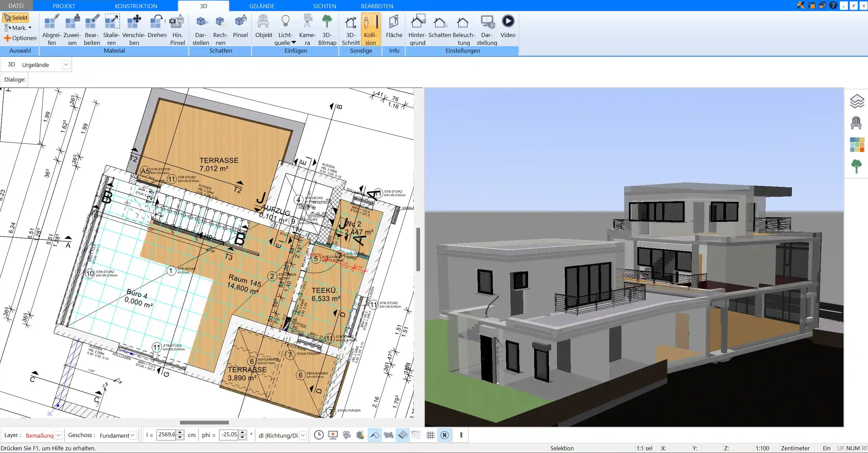The width and height of the screenshot is (868, 453).
Task: Toggle the north arrow N button
Action: (x=445, y=435)
